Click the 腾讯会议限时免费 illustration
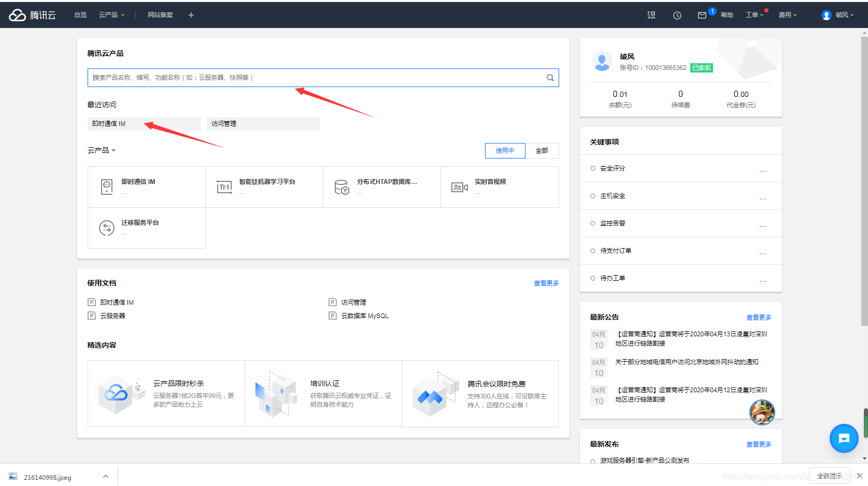868x486 pixels. pyautogui.click(x=435, y=394)
